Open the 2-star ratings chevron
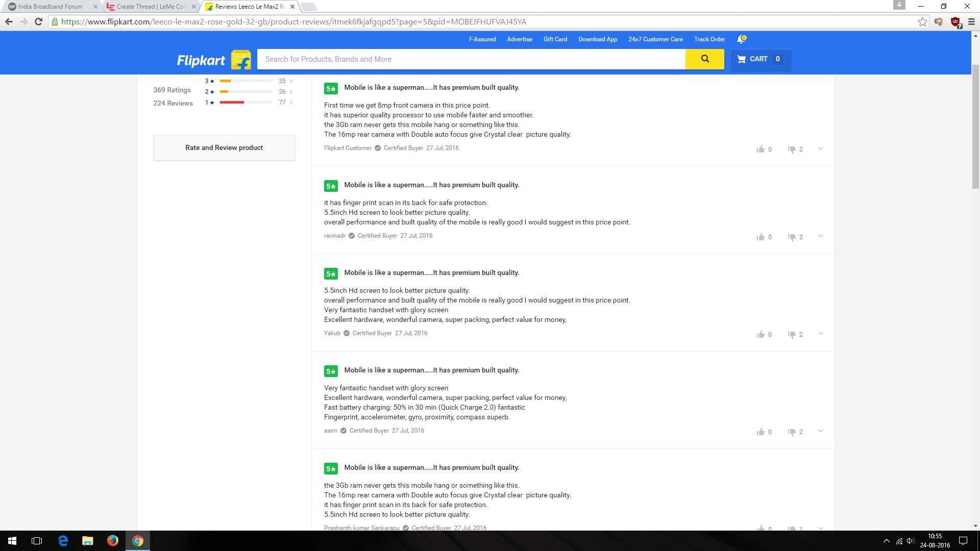Image resolution: width=980 pixels, height=551 pixels. click(291, 92)
